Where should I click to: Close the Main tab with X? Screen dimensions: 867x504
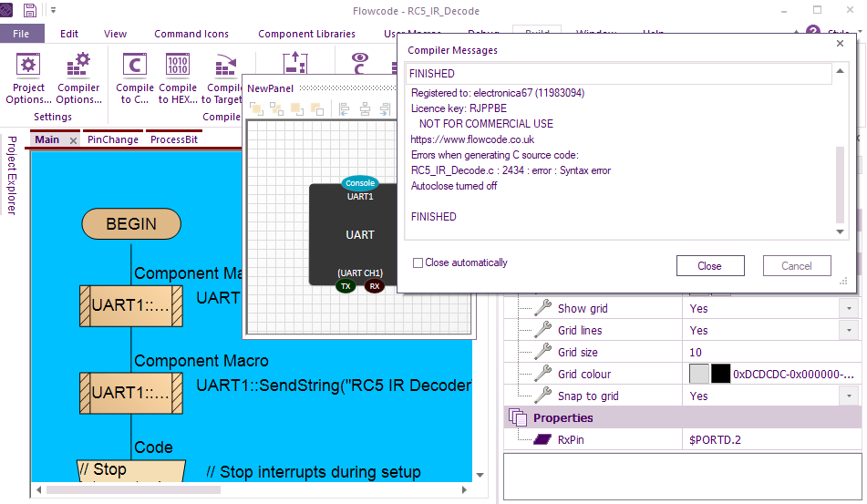point(73,140)
